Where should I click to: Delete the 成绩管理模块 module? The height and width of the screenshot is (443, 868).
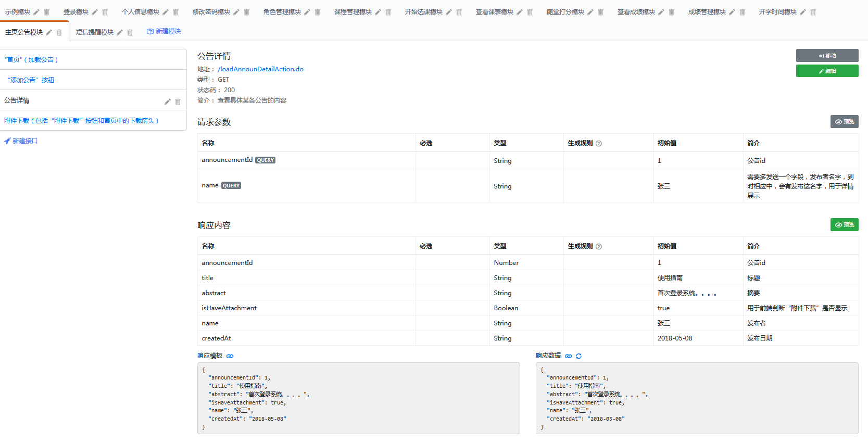pyautogui.click(x=742, y=12)
